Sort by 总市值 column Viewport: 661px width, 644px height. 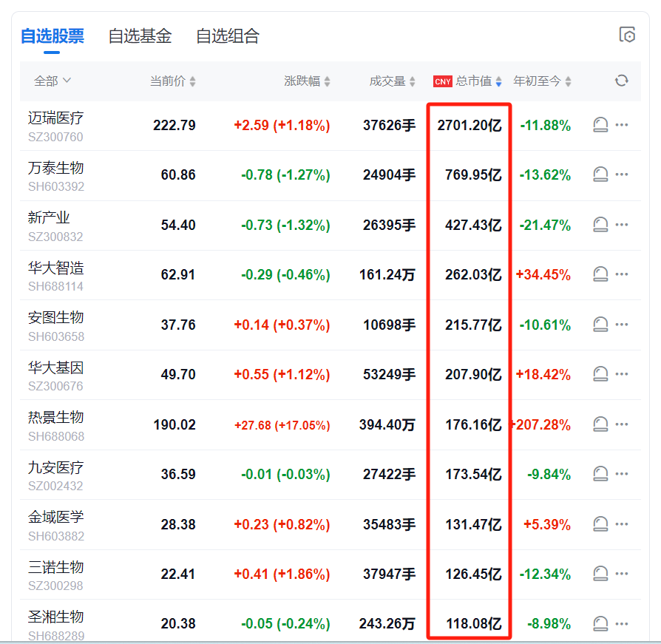[479, 81]
